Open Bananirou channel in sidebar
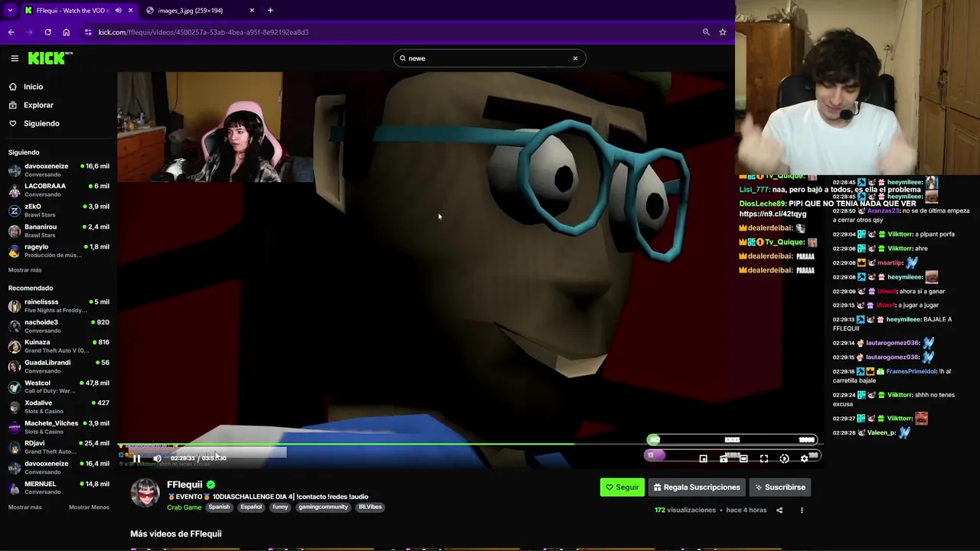 pos(58,231)
